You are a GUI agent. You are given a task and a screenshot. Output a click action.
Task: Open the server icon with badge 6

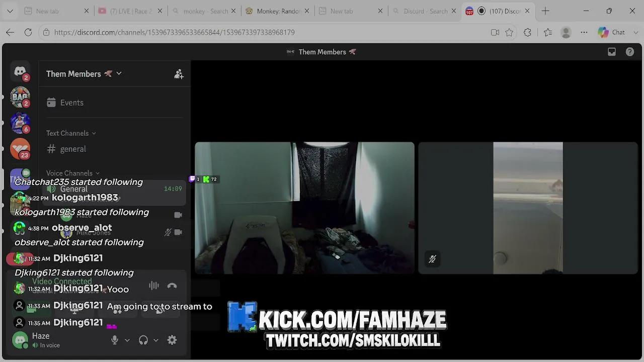(x=20, y=123)
